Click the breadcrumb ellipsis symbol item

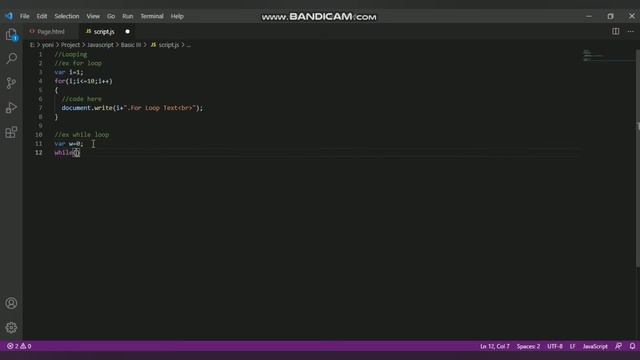pyautogui.click(x=189, y=45)
